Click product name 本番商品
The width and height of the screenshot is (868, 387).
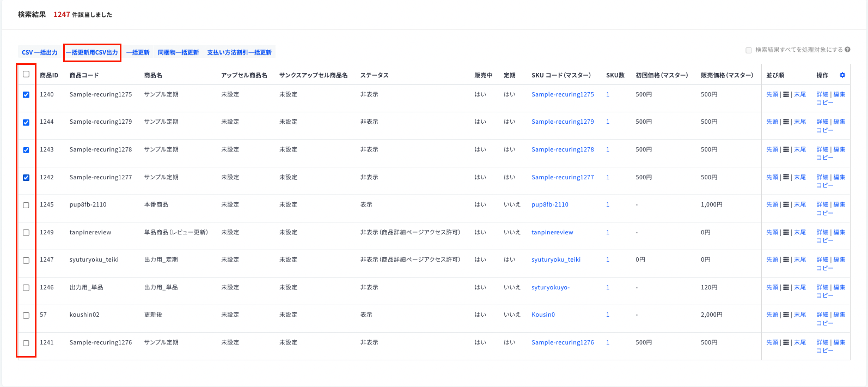point(156,204)
